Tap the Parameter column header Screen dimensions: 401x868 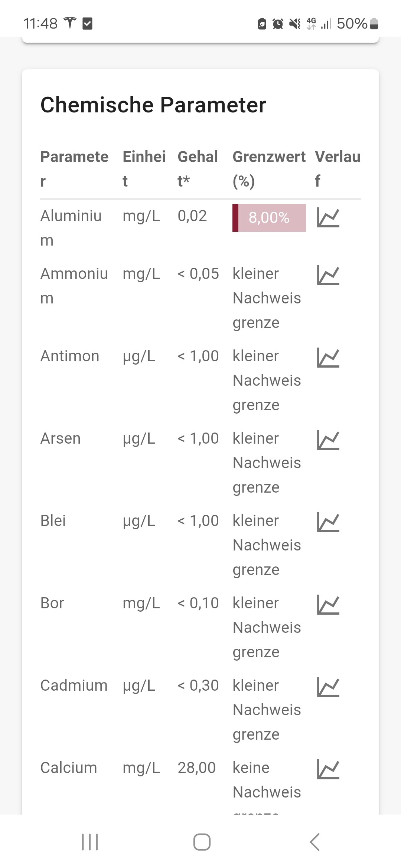[x=74, y=169]
